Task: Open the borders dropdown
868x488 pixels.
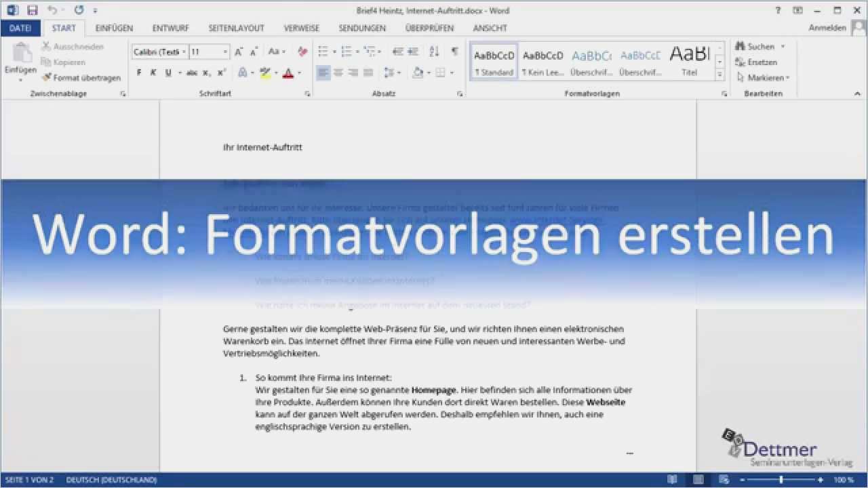Action: click(444, 73)
